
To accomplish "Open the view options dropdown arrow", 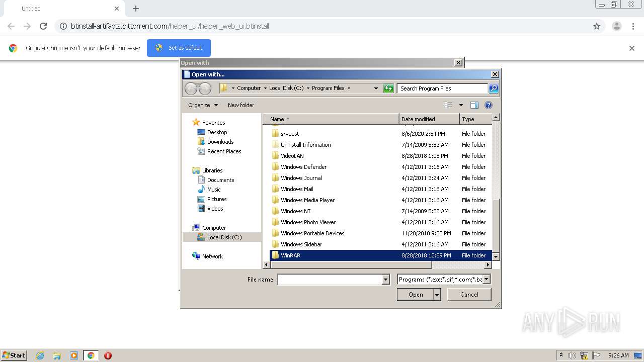I will 461,105.
